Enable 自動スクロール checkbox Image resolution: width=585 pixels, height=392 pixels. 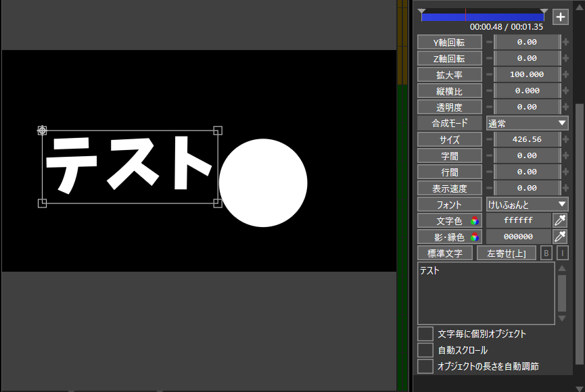point(425,349)
